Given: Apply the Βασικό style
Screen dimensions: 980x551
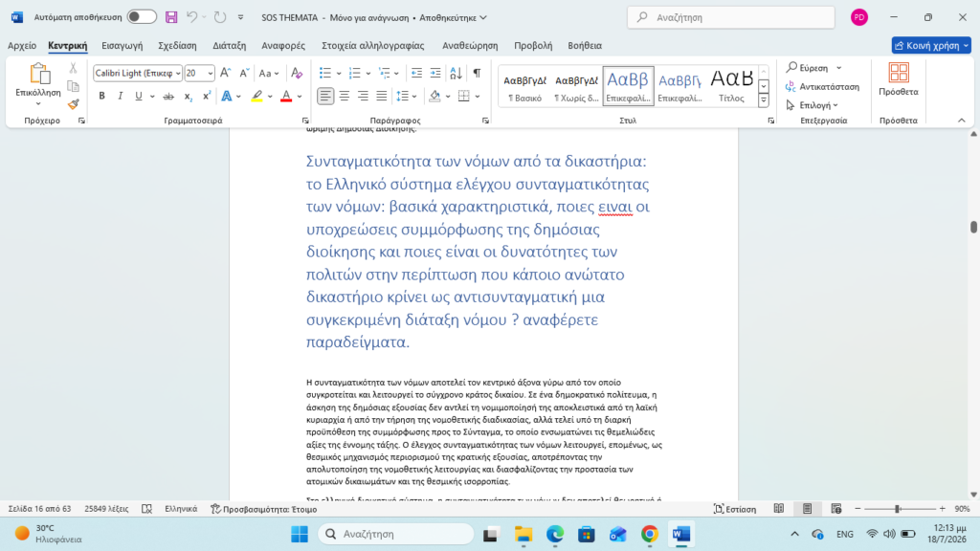Looking at the screenshot, I should [x=525, y=86].
